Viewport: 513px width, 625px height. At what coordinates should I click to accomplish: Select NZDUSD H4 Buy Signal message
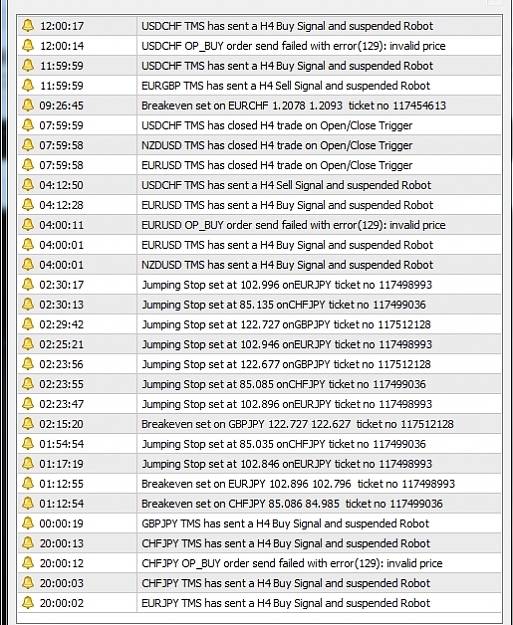tap(287, 265)
